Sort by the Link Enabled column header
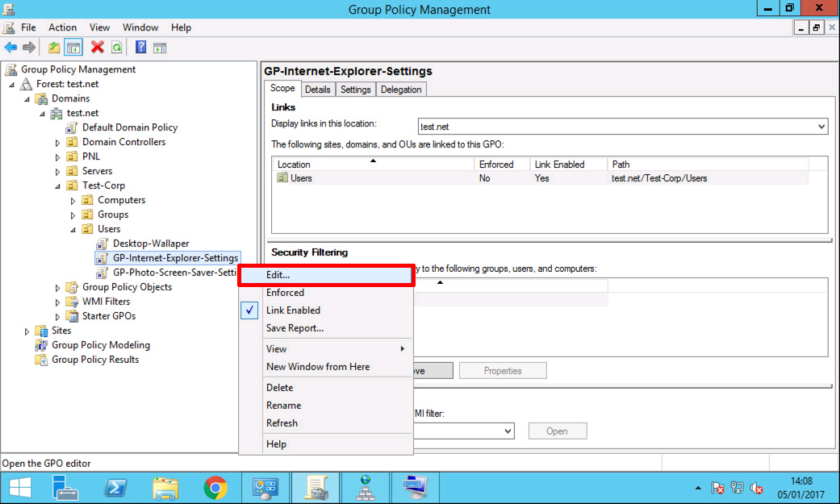 coord(568,165)
